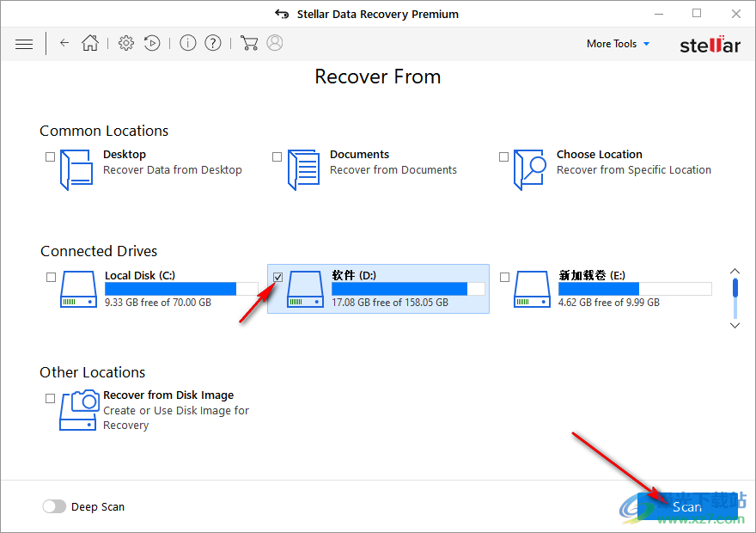Click '4.62 GB free of 9.99 GB' text
This screenshot has width=756, height=533.
(608, 303)
